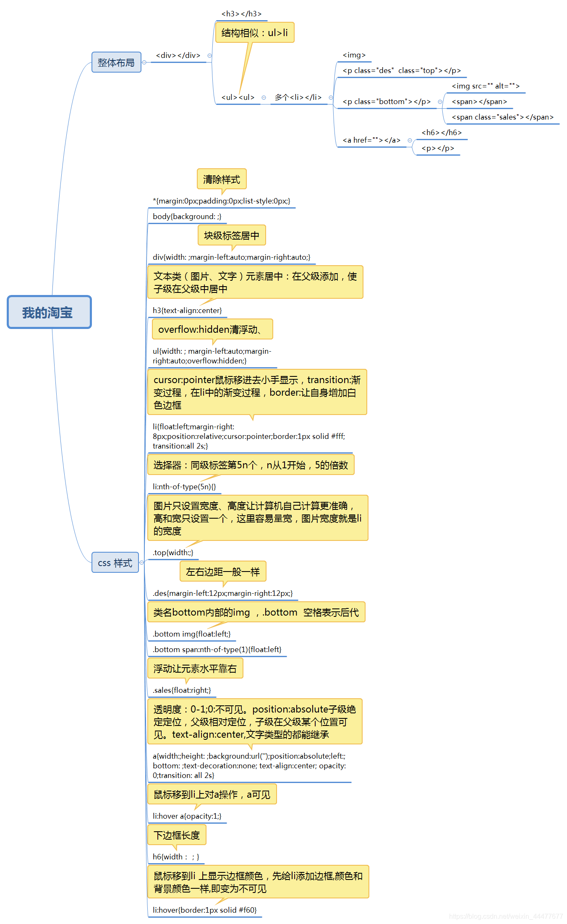
Task: Click the 图片只设置宽度 callout note
Action: [x=258, y=518]
